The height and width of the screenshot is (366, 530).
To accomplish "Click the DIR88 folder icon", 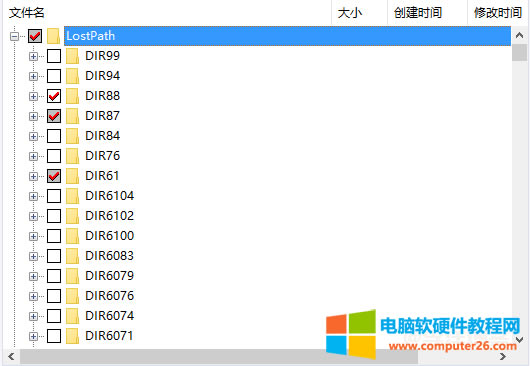I will pyautogui.click(x=72, y=96).
